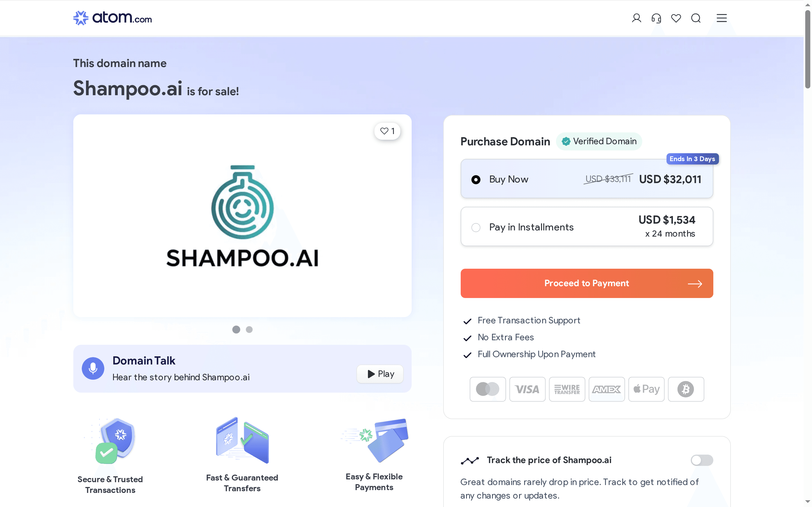Click the Mastercard payment icon
This screenshot has width=812, height=507.
[487, 389]
